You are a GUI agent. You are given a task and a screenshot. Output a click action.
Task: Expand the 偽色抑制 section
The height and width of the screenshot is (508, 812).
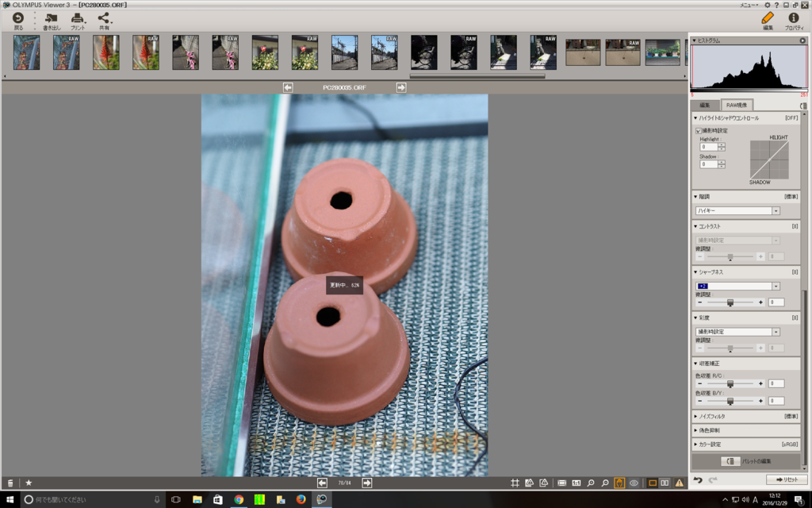695,430
